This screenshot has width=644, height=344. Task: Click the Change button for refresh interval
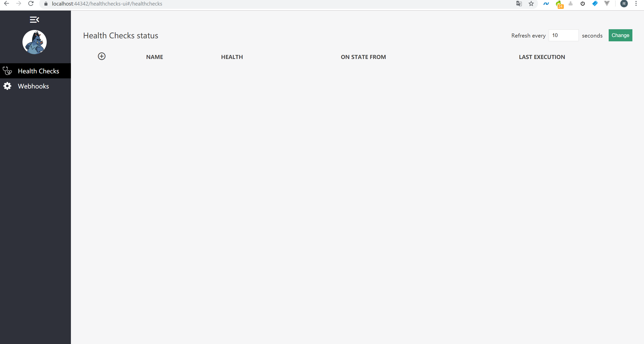621,36
